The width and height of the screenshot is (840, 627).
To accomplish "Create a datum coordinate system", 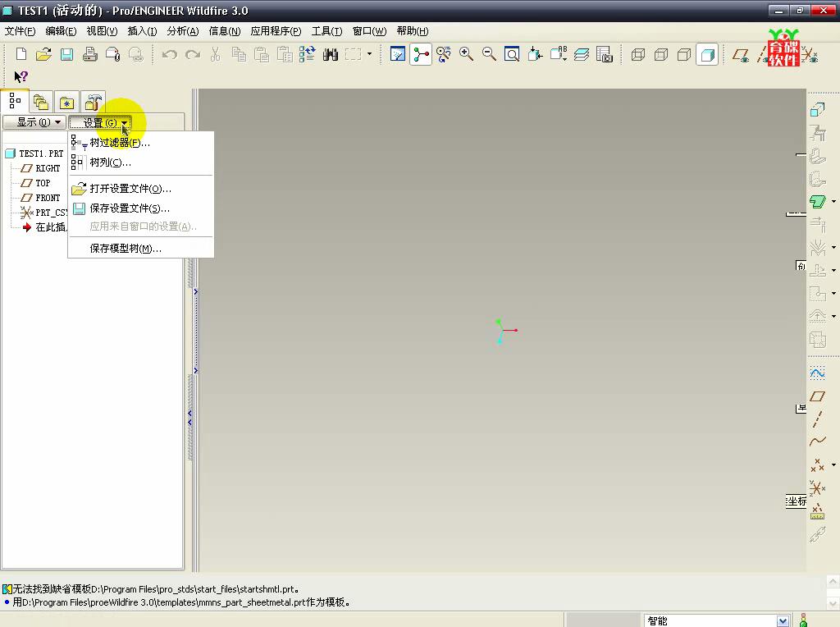I will click(817, 487).
